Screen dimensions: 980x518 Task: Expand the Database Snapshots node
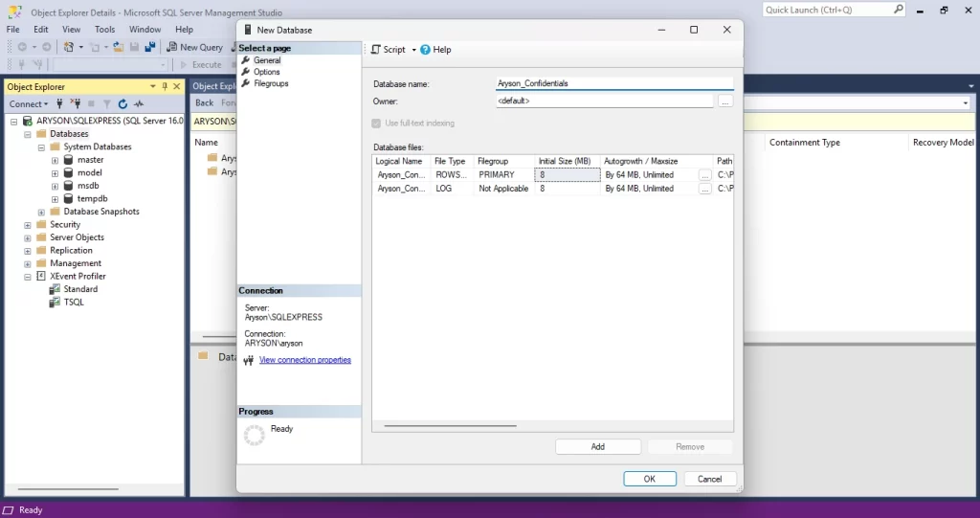coord(41,212)
